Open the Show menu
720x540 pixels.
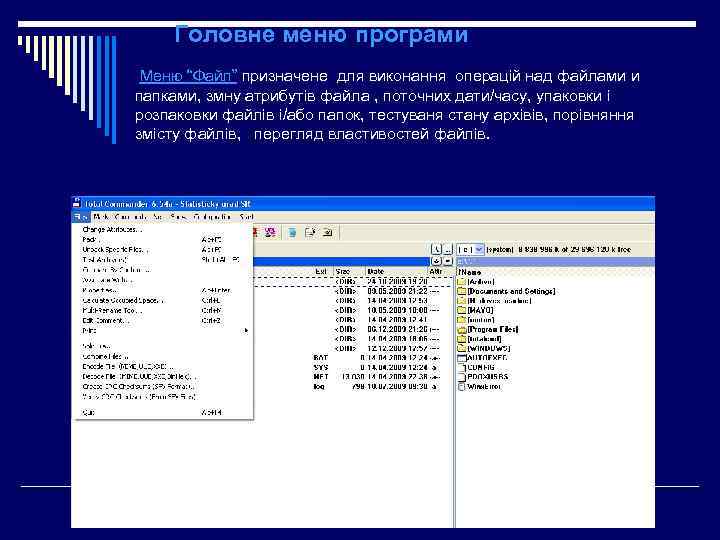click(x=178, y=217)
